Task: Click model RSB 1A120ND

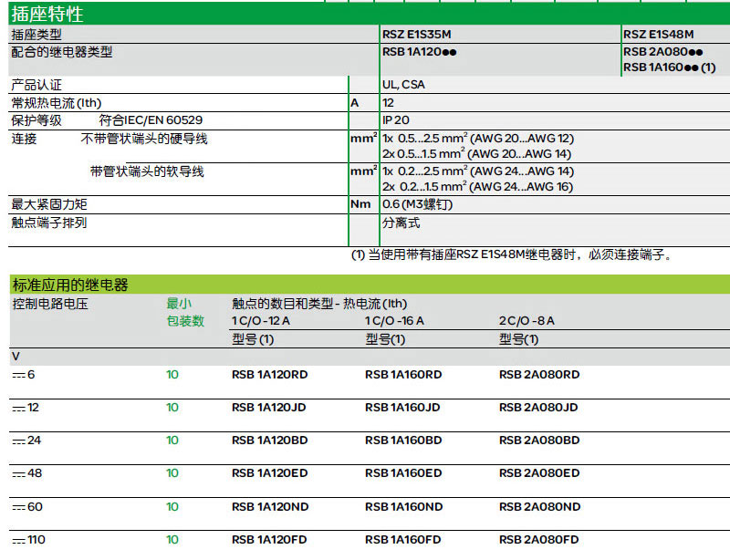Action: pos(270,507)
